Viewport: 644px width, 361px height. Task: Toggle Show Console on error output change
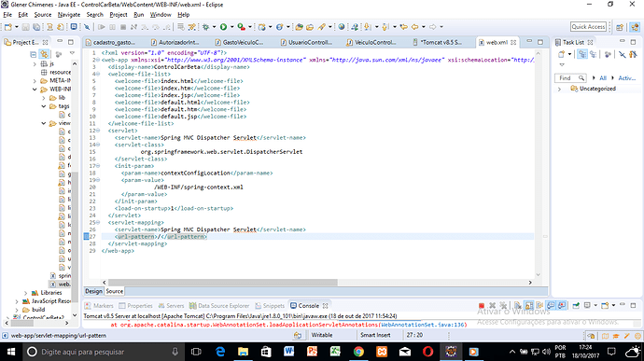(562, 306)
